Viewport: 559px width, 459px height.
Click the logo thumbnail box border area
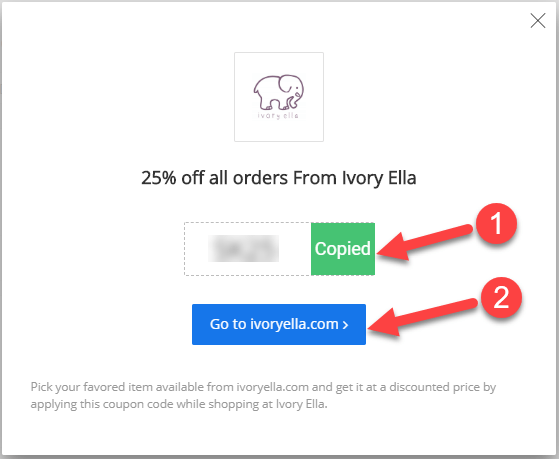(x=279, y=97)
